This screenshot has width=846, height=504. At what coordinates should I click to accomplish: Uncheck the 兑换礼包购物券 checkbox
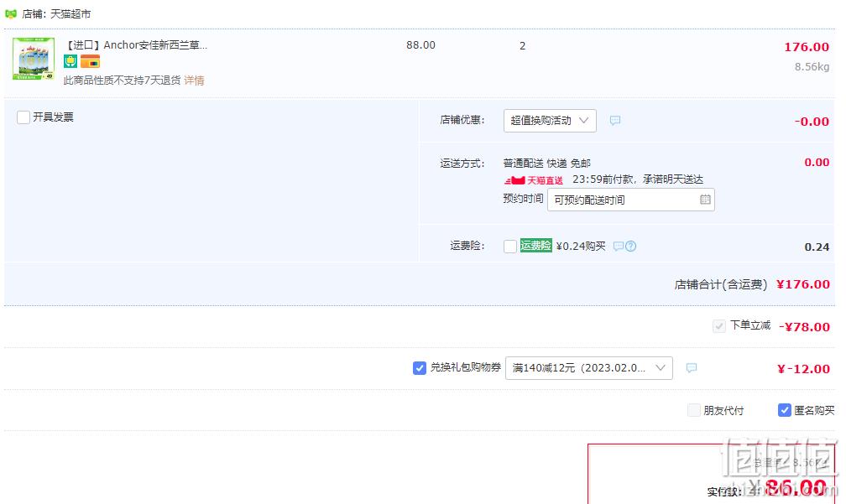pos(420,368)
